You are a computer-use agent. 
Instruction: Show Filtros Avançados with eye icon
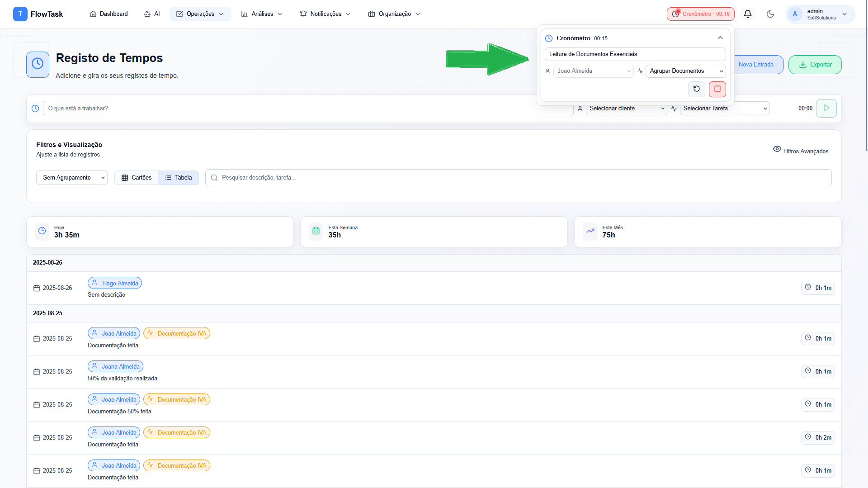coord(801,151)
